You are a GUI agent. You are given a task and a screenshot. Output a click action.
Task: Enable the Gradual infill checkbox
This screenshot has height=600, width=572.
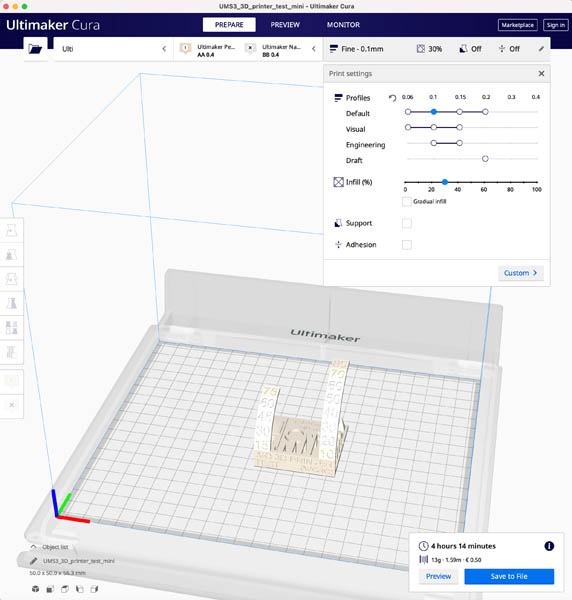pos(407,202)
